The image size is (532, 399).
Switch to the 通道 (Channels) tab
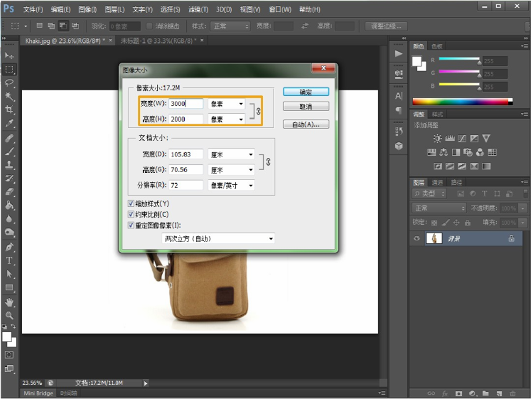(x=437, y=183)
